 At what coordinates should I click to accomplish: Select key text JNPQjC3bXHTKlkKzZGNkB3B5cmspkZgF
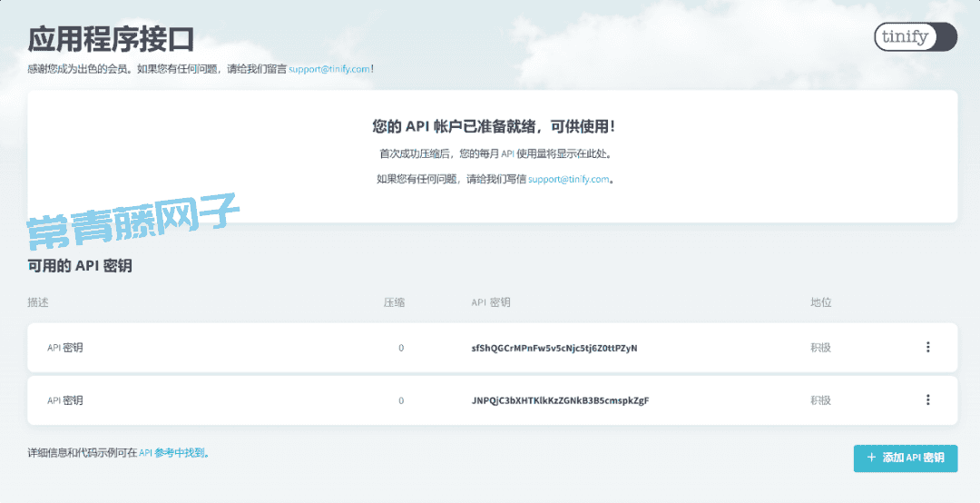tap(560, 400)
